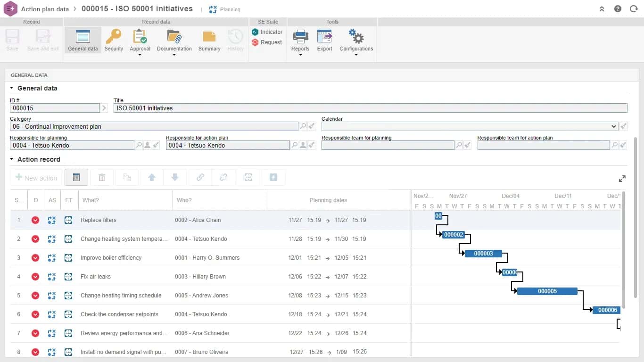Viewport: 644px width, 362px height.
Task: Click 0003 - Hillary Brown cell
Action: click(200, 277)
